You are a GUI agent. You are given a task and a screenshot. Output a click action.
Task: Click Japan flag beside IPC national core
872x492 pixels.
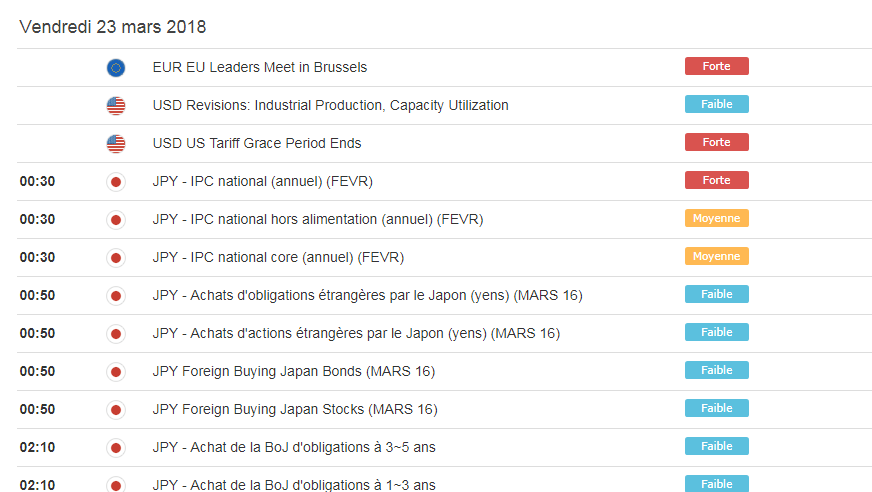pos(116,258)
